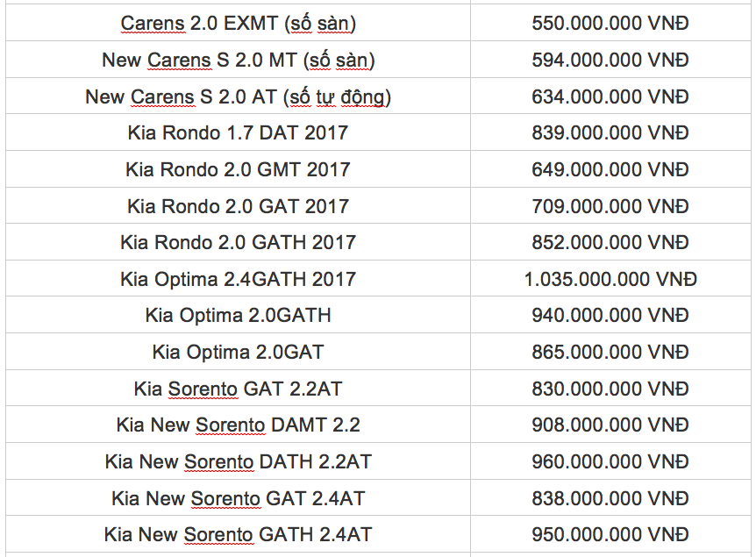
Task: Select the 960.000.000 VNĐ price cell
Action: point(610,461)
